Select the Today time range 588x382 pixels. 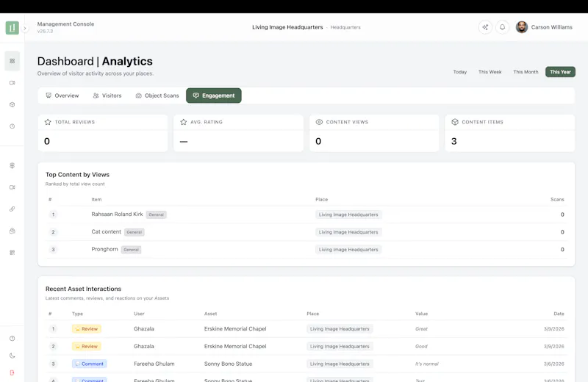[460, 71]
